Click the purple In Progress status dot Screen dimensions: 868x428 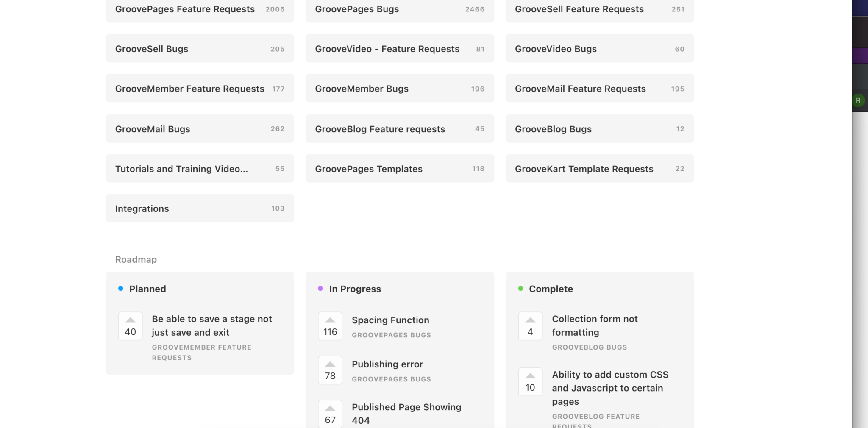pos(320,289)
